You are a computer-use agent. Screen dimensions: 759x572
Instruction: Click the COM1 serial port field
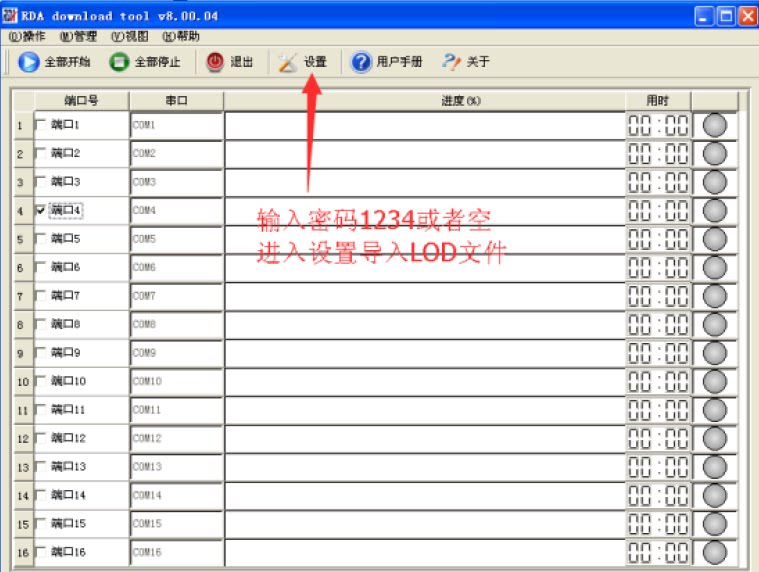(177, 125)
